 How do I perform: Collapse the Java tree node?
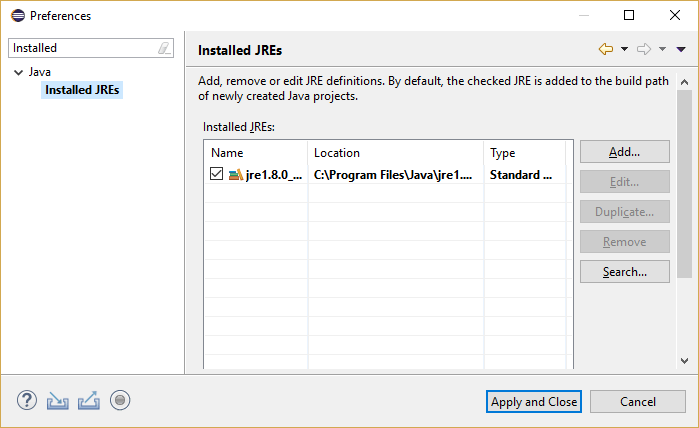pyautogui.click(x=19, y=72)
